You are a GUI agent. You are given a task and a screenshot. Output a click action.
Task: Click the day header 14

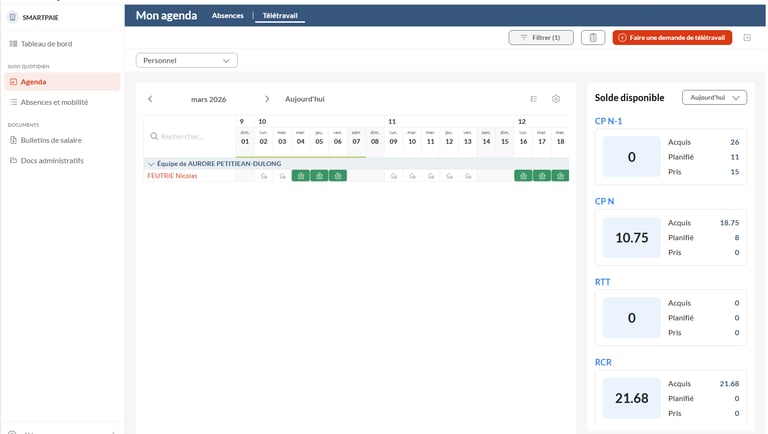486,141
